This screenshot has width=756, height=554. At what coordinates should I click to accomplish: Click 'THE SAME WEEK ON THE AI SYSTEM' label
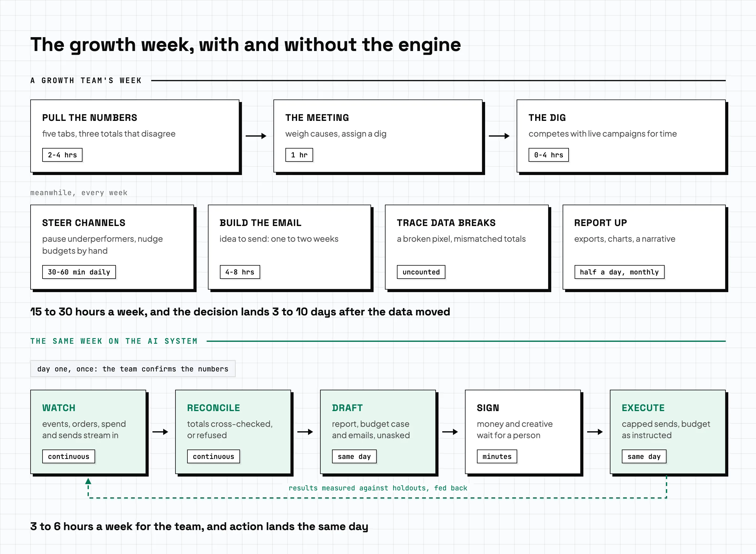pyautogui.click(x=114, y=341)
